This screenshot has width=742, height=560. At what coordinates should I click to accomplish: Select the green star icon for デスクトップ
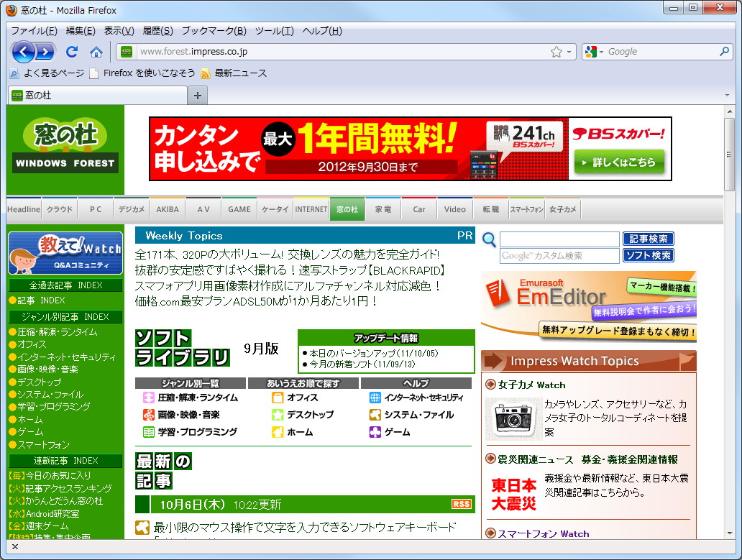click(x=278, y=414)
